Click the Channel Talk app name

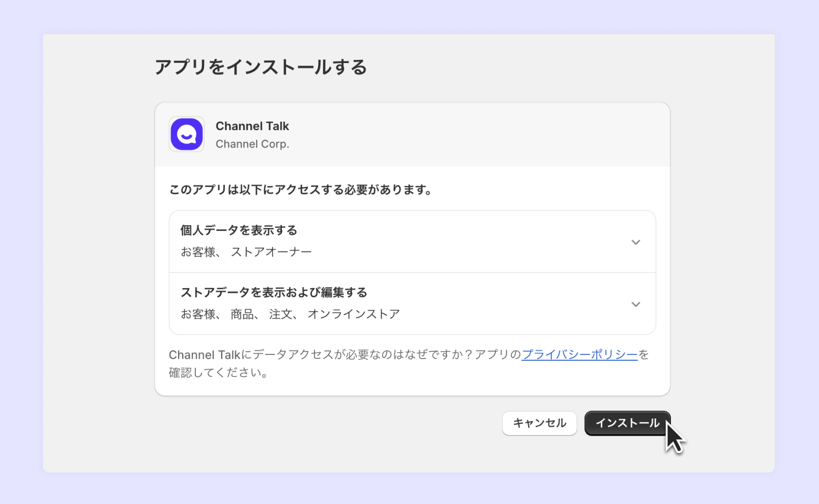coord(253,126)
